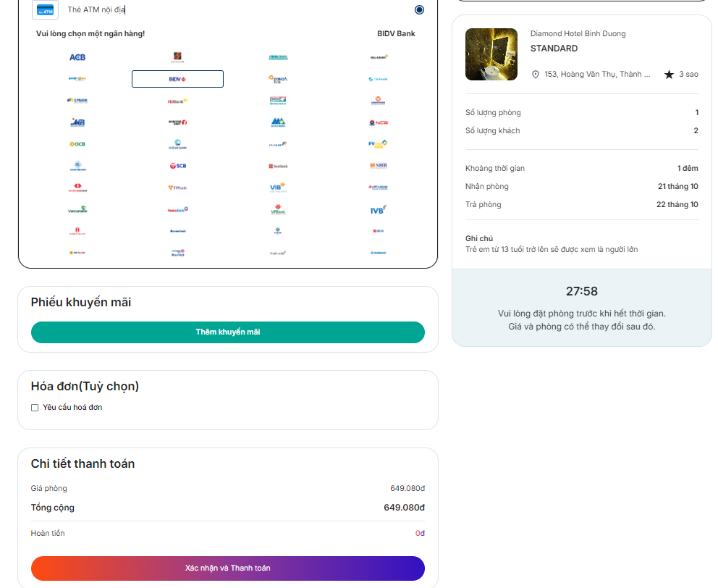Choose the NCB bank logo
The height and width of the screenshot is (588, 718).
point(379,122)
